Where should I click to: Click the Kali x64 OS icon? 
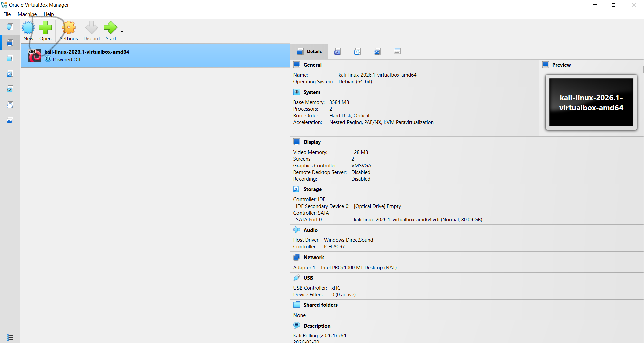click(x=35, y=55)
